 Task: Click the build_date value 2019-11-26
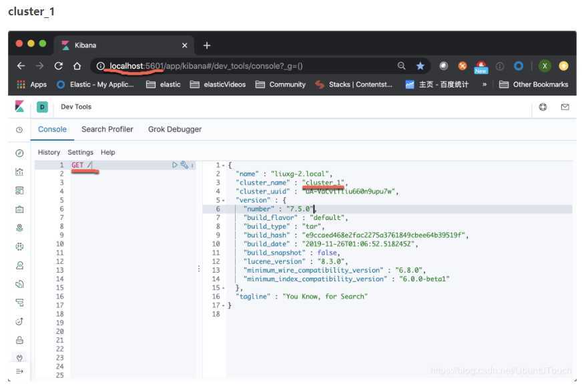point(358,244)
